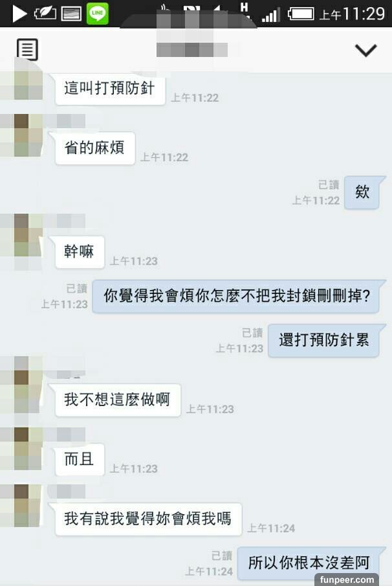The width and height of the screenshot is (392, 586).
Task: Tap the sent message bubble 欸
Action: (362, 192)
